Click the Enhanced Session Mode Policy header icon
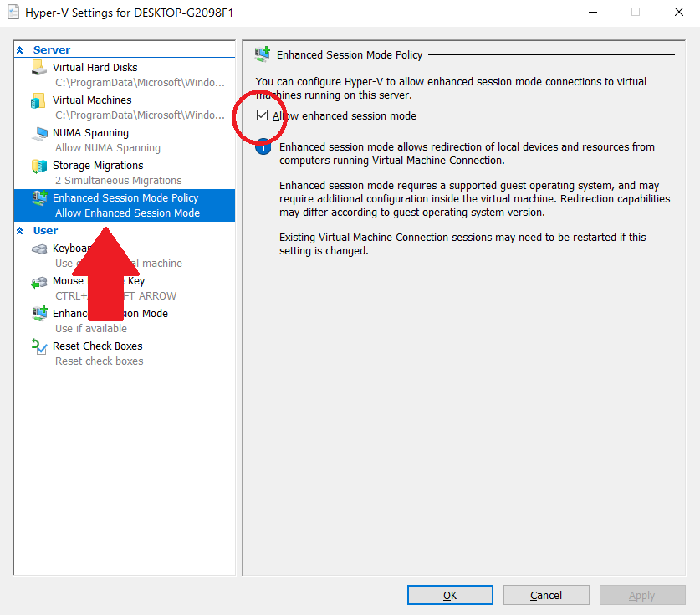The image size is (700, 615). tap(262, 54)
